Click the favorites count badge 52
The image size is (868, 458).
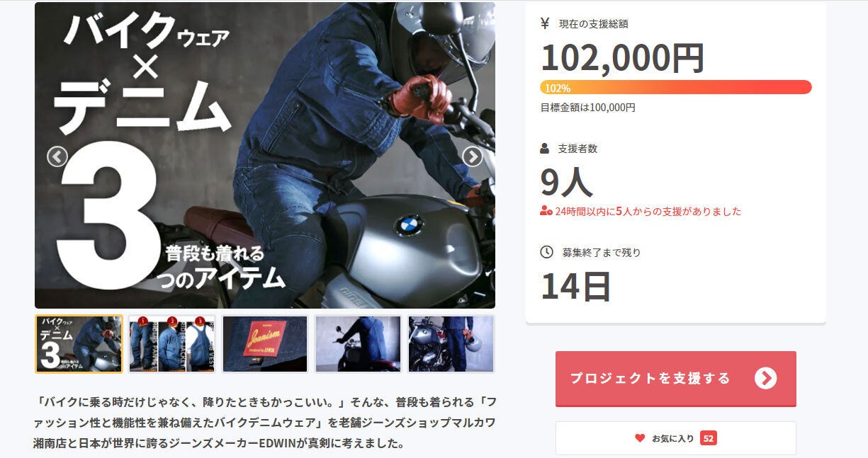(709, 438)
